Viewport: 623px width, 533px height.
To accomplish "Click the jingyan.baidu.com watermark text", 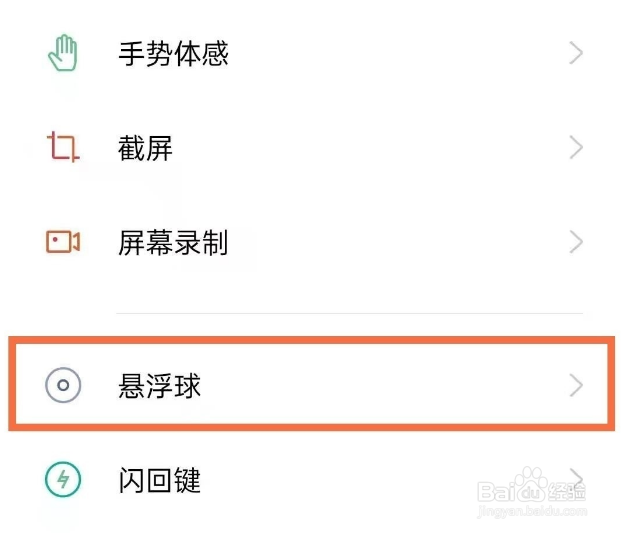I will coord(532,511).
